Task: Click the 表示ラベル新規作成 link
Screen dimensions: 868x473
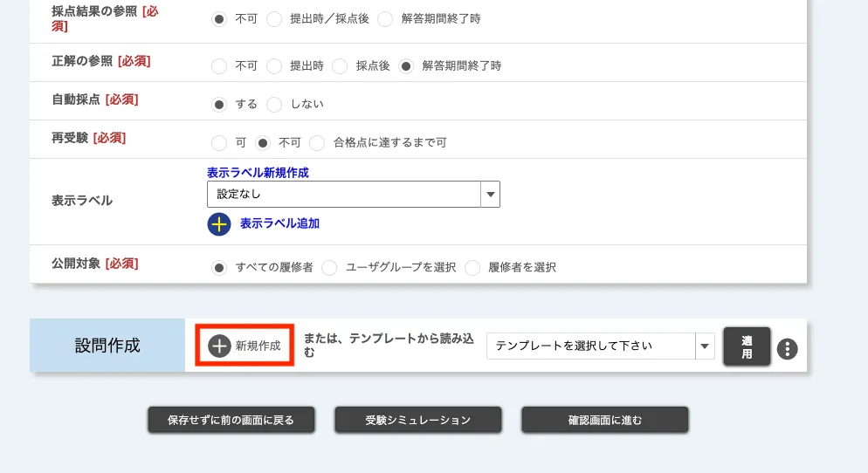Action: coord(258,173)
